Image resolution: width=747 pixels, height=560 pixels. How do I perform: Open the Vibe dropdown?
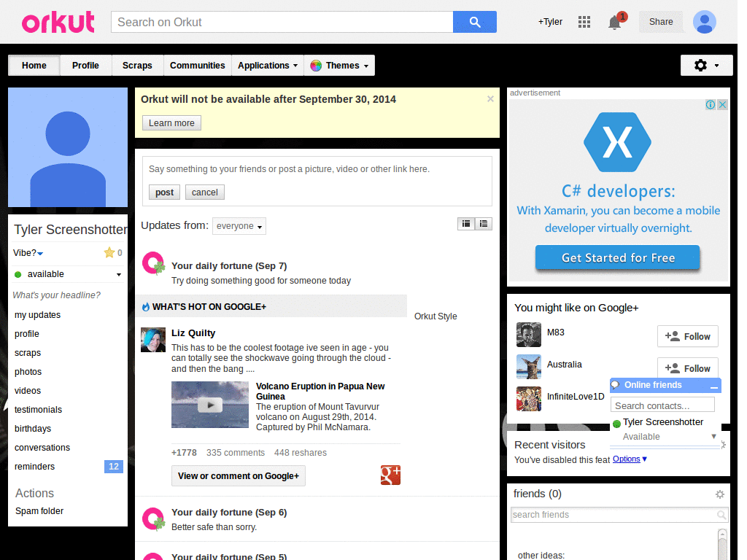click(28, 253)
